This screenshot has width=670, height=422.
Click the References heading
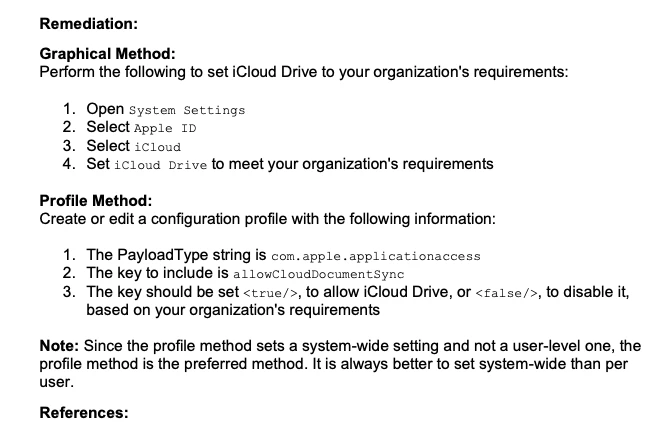pos(84,413)
